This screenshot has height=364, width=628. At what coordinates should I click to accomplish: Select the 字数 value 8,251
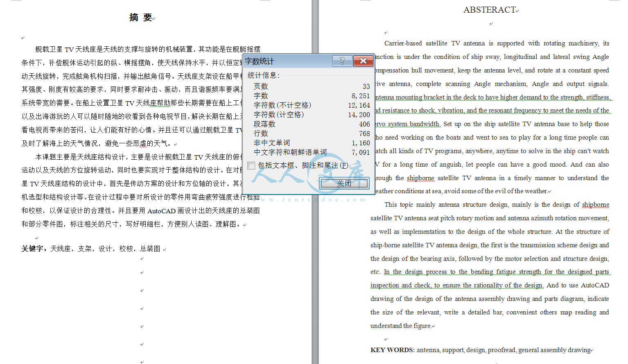tap(360, 96)
